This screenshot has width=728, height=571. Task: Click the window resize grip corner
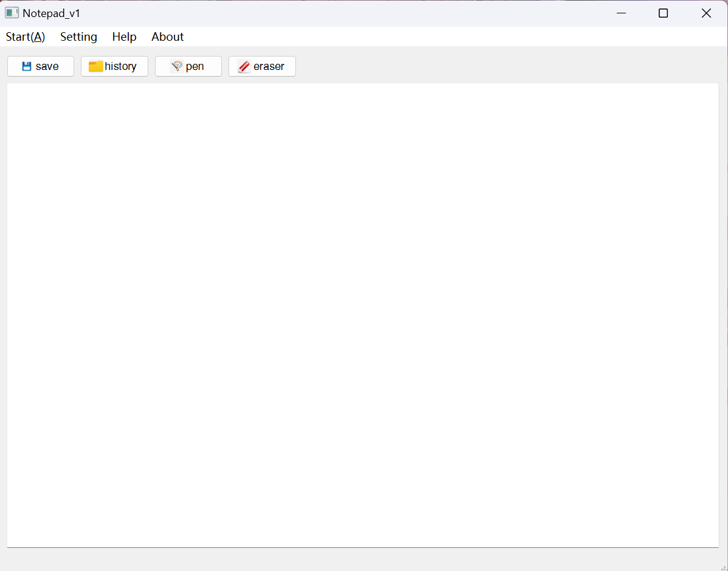[x=723, y=567]
